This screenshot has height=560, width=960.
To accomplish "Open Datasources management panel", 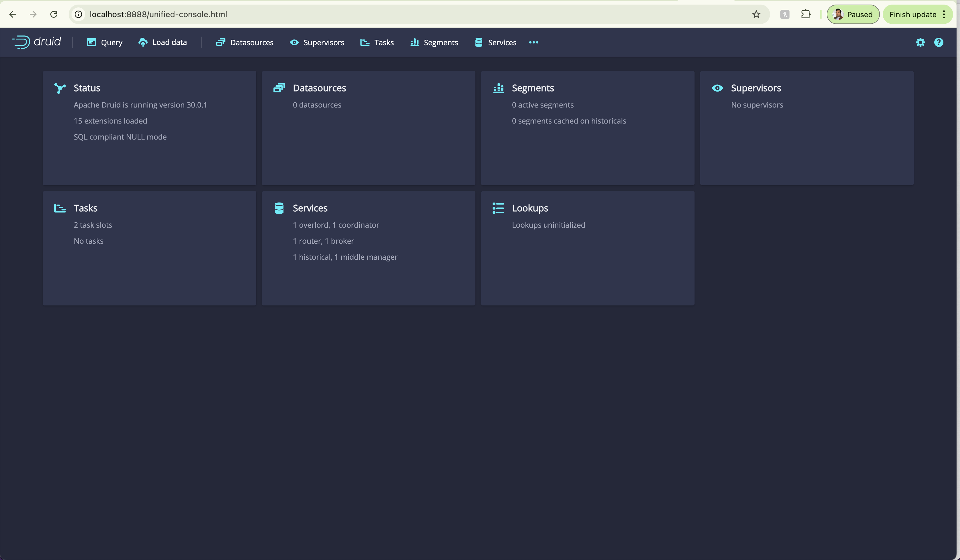I will pos(251,42).
